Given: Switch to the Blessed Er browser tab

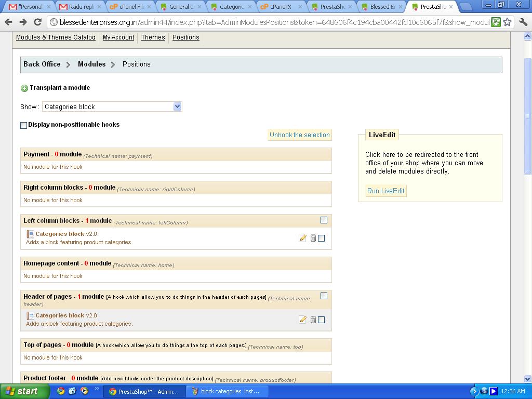Looking at the screenshot, I should click(382, 7).
